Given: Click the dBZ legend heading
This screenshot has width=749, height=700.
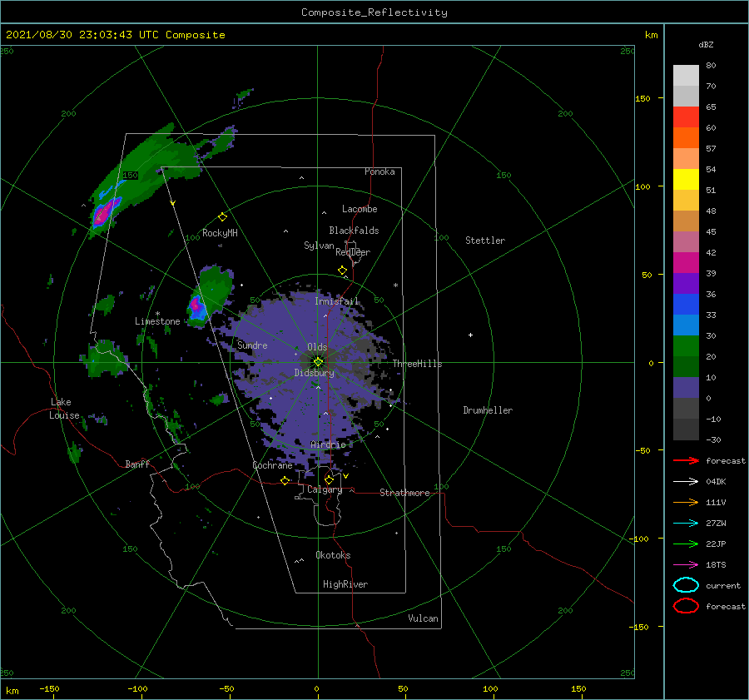Looking at the screenshot, I should pyautogui.click(x=706, y=45).
